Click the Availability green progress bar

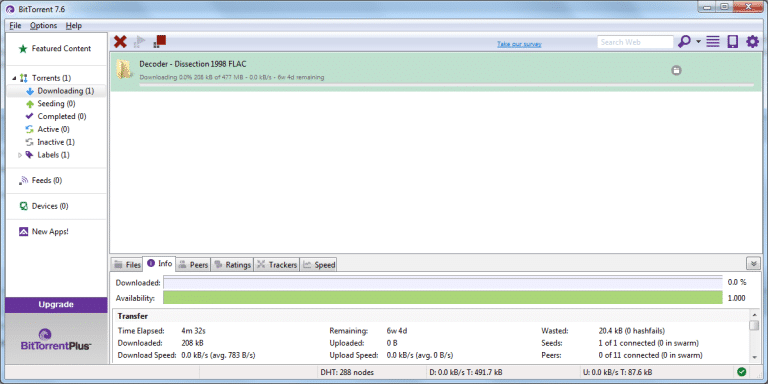click(443, 298)
